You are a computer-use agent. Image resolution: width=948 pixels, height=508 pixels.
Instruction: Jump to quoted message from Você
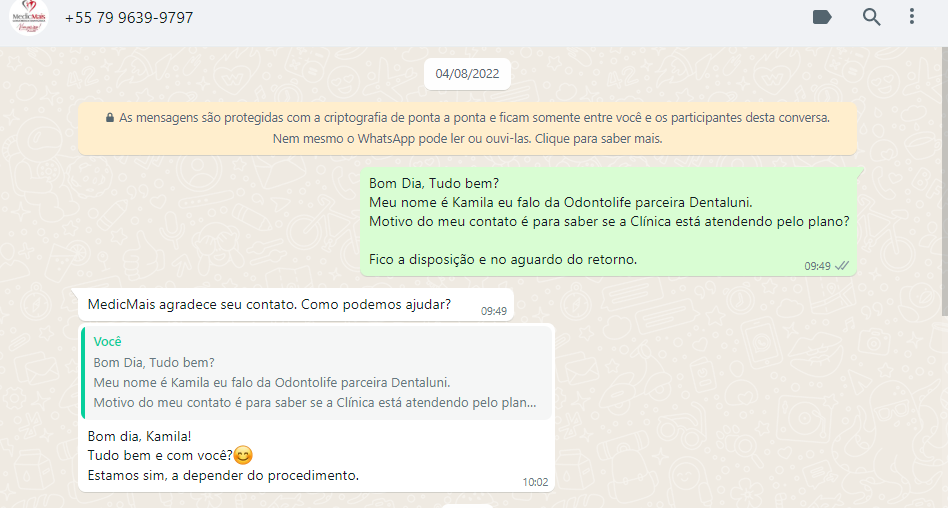pyautogui.click(x=317, y=373)
